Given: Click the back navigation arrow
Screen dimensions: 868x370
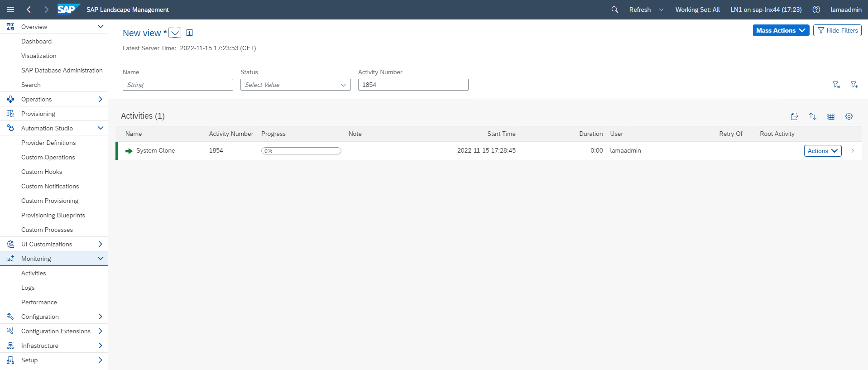Looking at the screenshot, I should click(x=29, y=10).
